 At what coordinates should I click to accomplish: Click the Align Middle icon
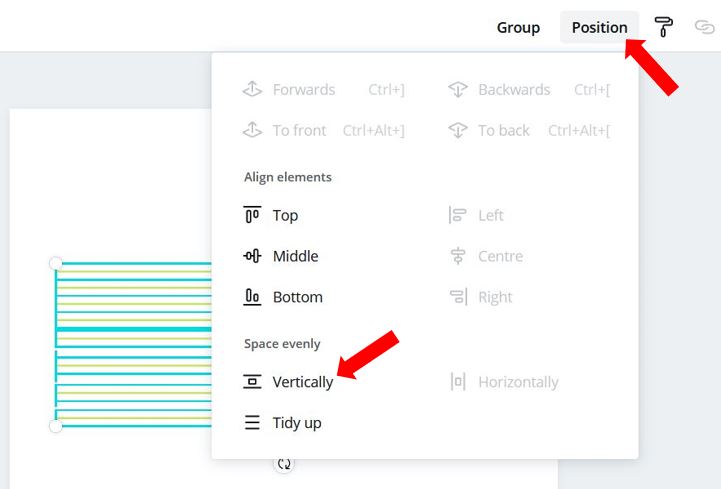pos(252,256)
